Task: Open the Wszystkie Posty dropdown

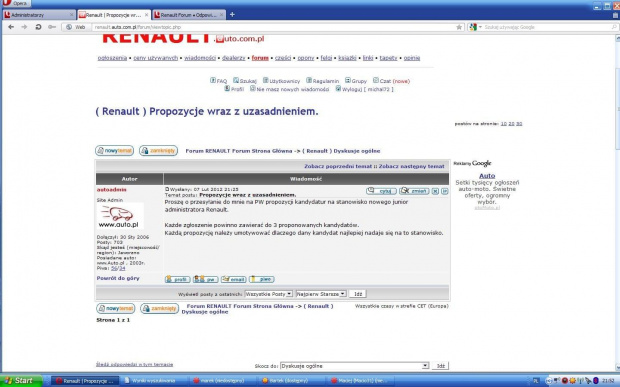Action: tap(268, 294)
